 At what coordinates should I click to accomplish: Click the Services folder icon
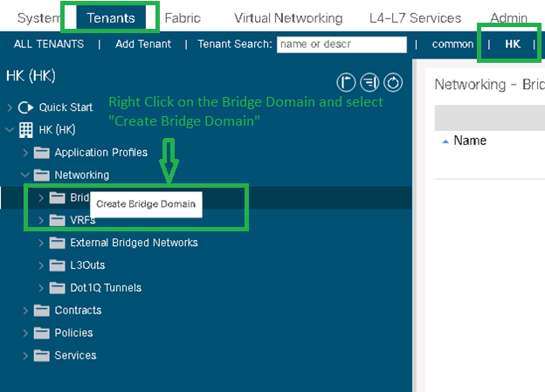tap(41, 356)
